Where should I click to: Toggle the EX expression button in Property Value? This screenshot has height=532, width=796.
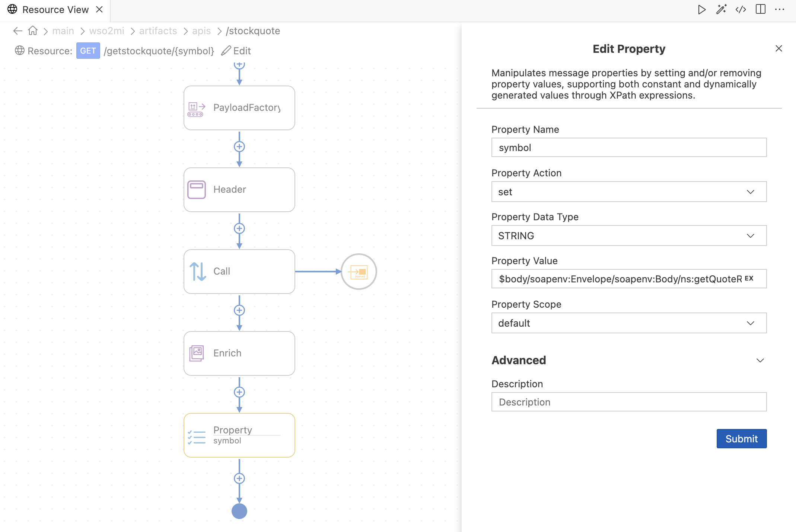pyautogui.click(x=749, y=279)
